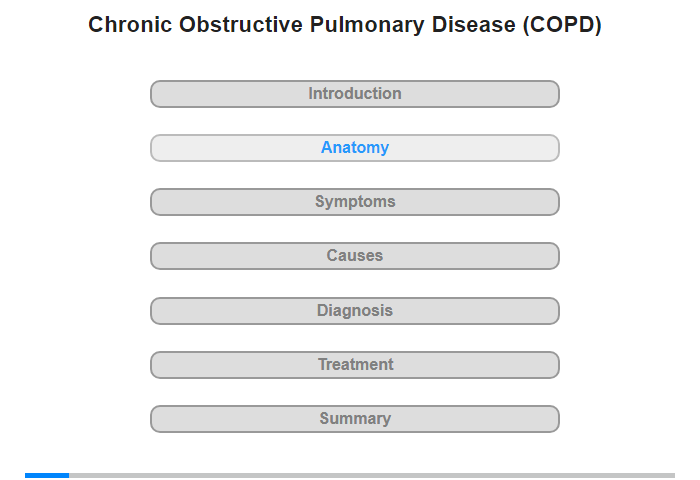The image size is (700, 480).
Task: Click the word COPD in the title
Action: 562,25
